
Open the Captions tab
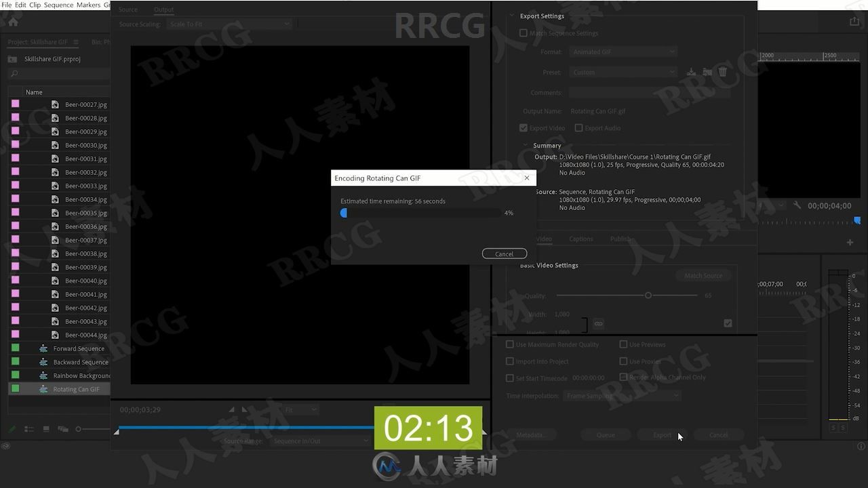click(581, 239)
